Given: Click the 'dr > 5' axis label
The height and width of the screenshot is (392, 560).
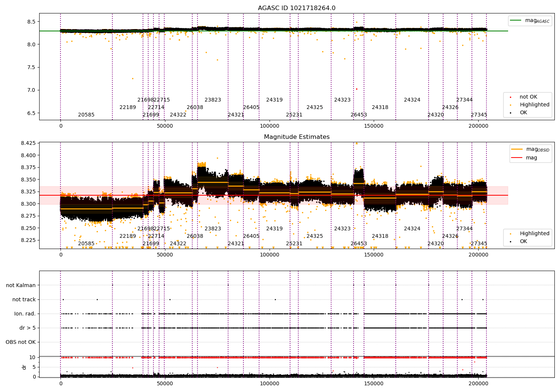Looking at the screenshot, I should (28, 328).
